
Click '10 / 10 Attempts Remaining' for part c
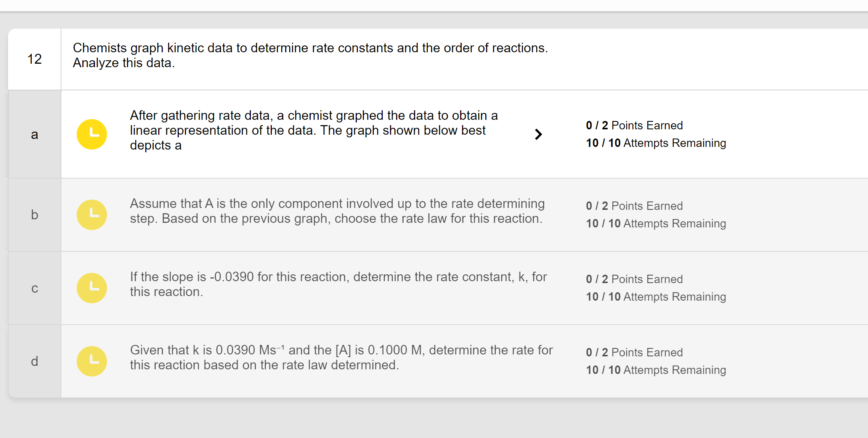pos(656,296)
